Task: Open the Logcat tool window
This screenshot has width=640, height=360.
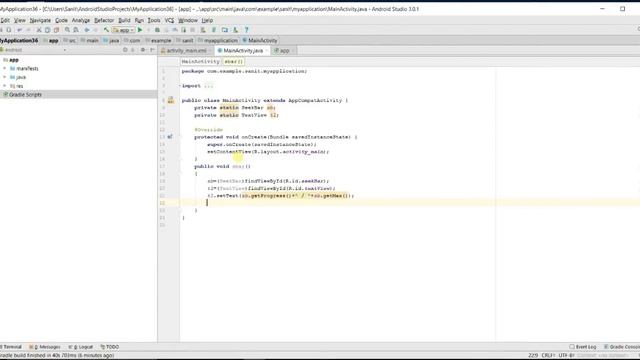Action: (81, 347)
